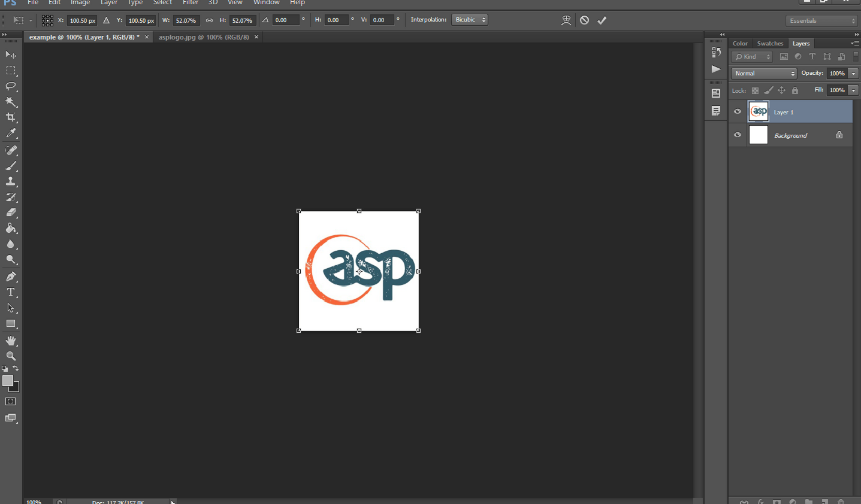Open the Essentials workspace dropdown

coord(822,21)
